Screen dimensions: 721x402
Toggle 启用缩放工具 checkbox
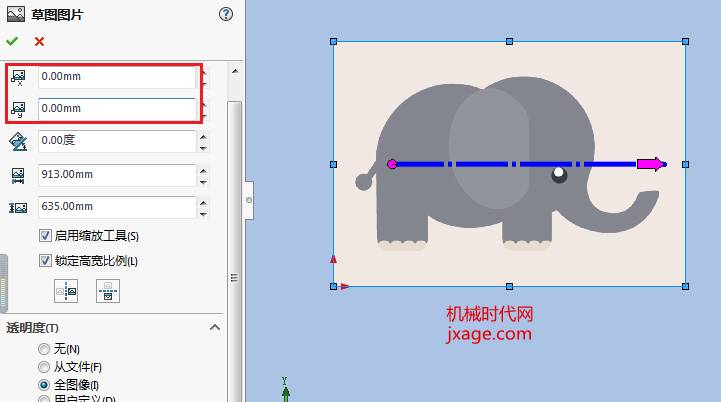coord(45,236)
